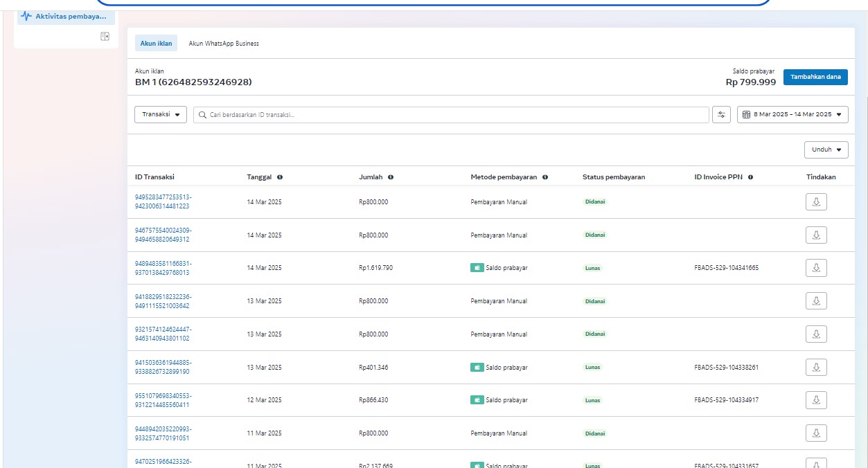Click the filter settings icon beside search
The image size is (868, 468).
721,115
